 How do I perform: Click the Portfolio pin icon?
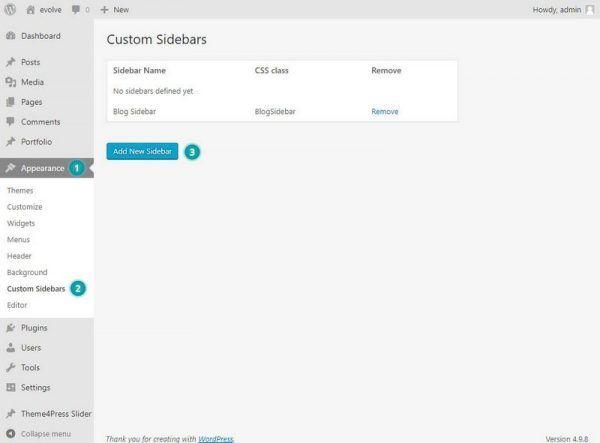[11, 142]
